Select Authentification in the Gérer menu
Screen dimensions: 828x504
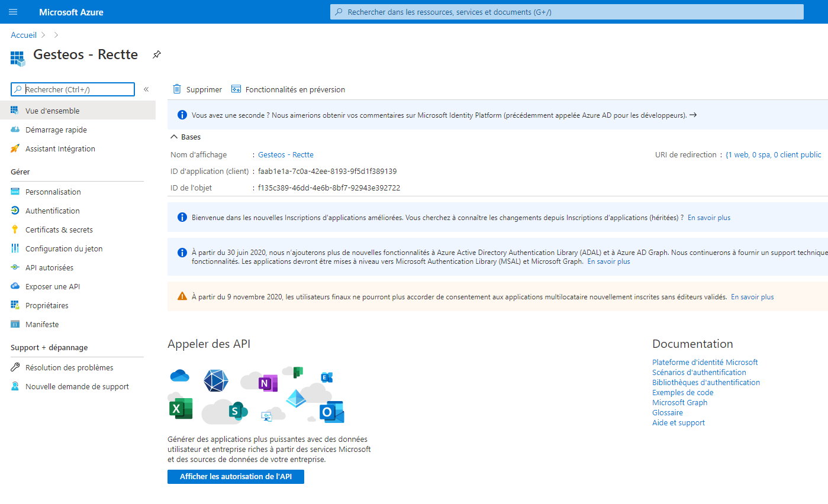(52, 211)
